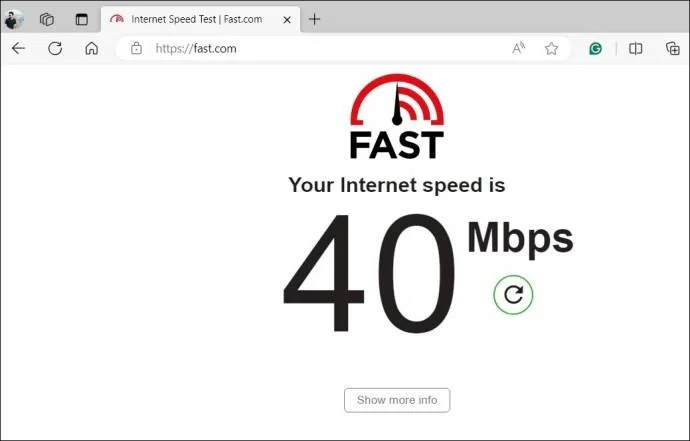Click Show more info button

point(397,400)
